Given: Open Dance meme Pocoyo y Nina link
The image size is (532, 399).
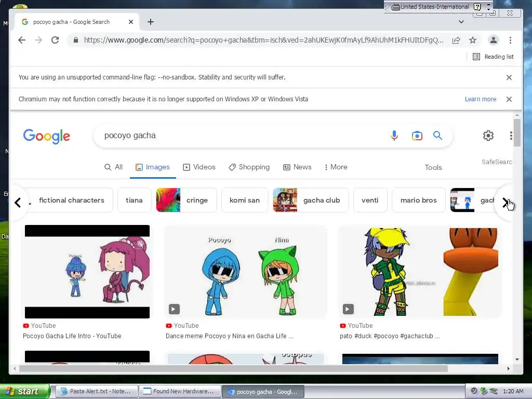Looking at the screenshot, I should pos(229,336).
